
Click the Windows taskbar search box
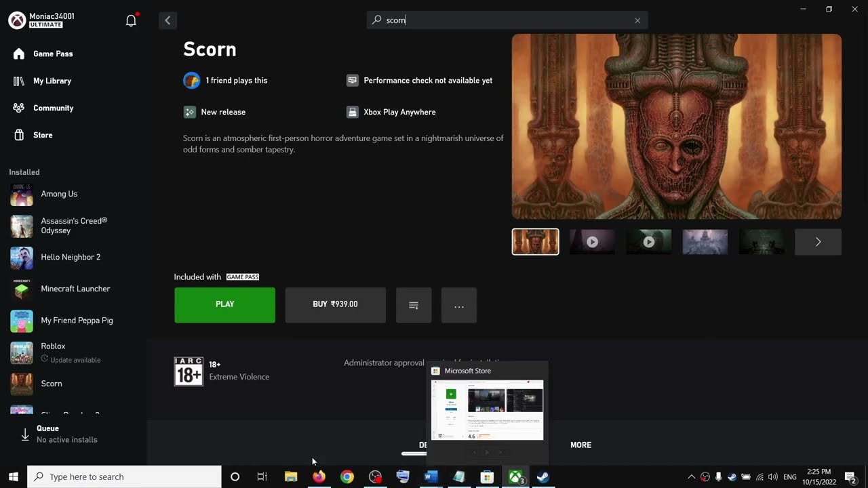[125, 477]
